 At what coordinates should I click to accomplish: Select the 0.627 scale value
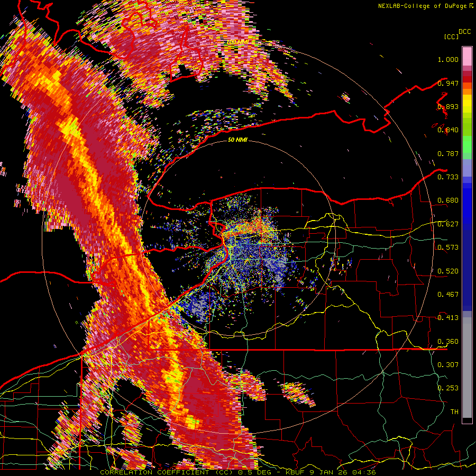[x=448, y=224]
